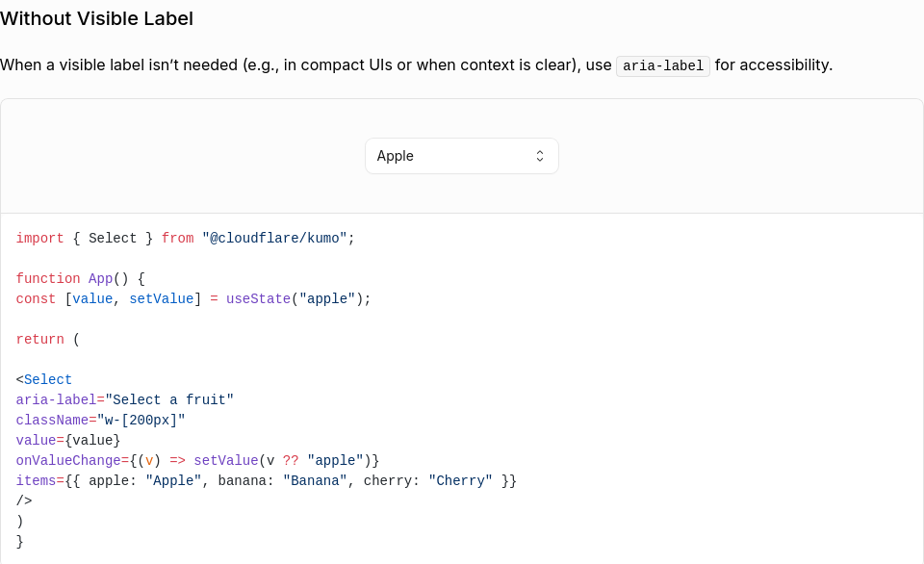Image resolution: width=924 pixels, height=564 pixels.
Task: Click the aria-label attribute code line
Action: point(125,399)
